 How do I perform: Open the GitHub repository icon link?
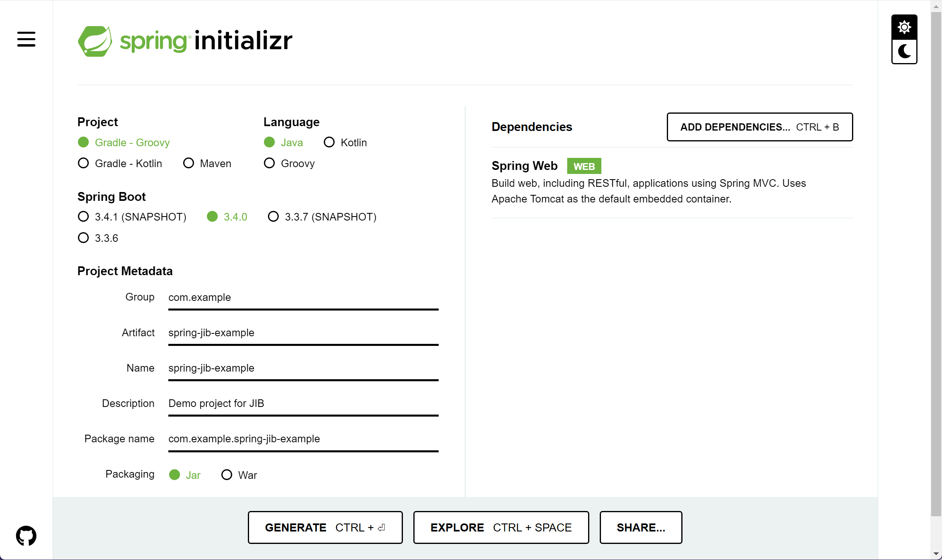click(x=26, y=535)
